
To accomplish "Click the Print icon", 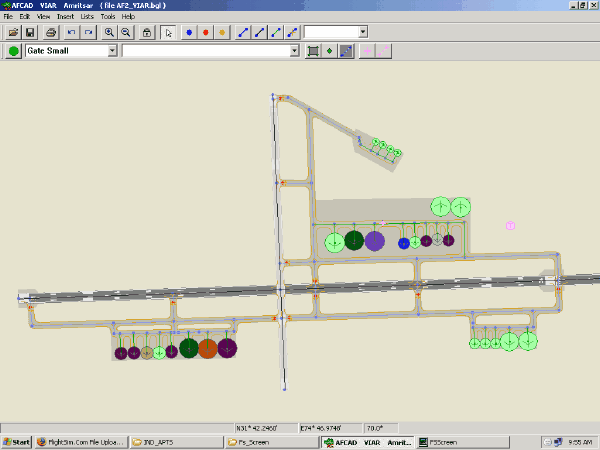I will pyautogui.click(x=50, y=32).
